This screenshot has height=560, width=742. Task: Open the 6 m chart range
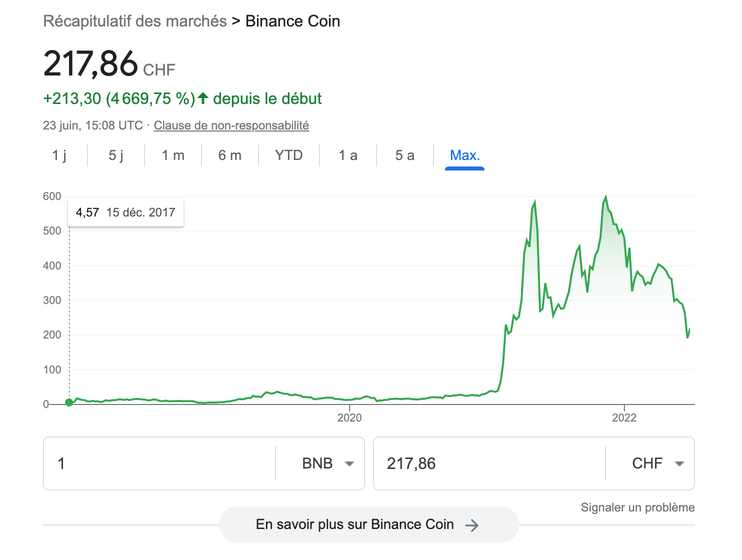pyautogui.click(x=230, y=155)
